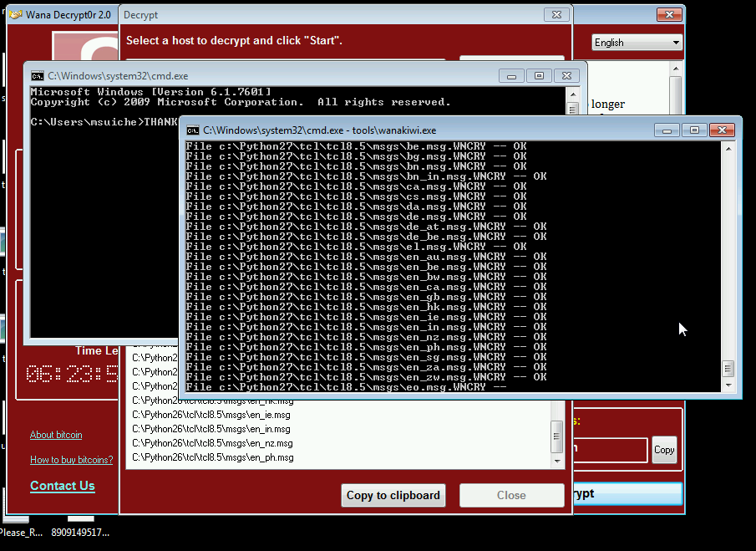The height and width of the screenshot is (551, 756).
Task: Click the cs.msg.WNCRY line in the wanakiwi console
Action: 357,196
